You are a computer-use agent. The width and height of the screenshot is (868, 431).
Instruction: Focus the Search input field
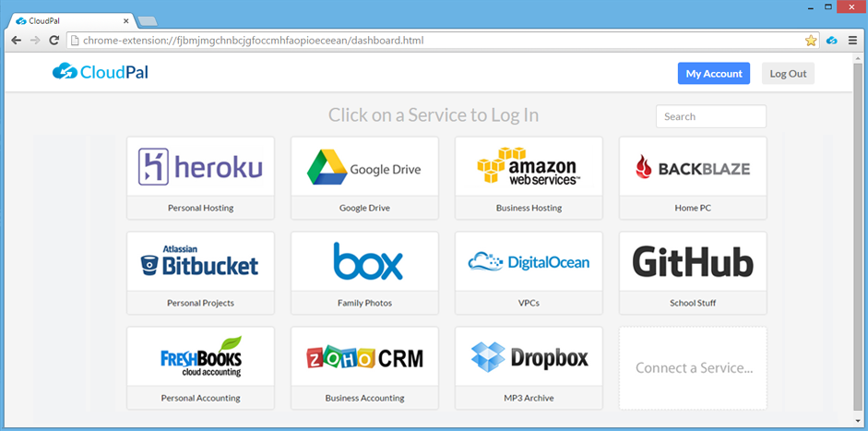[711, 116]
